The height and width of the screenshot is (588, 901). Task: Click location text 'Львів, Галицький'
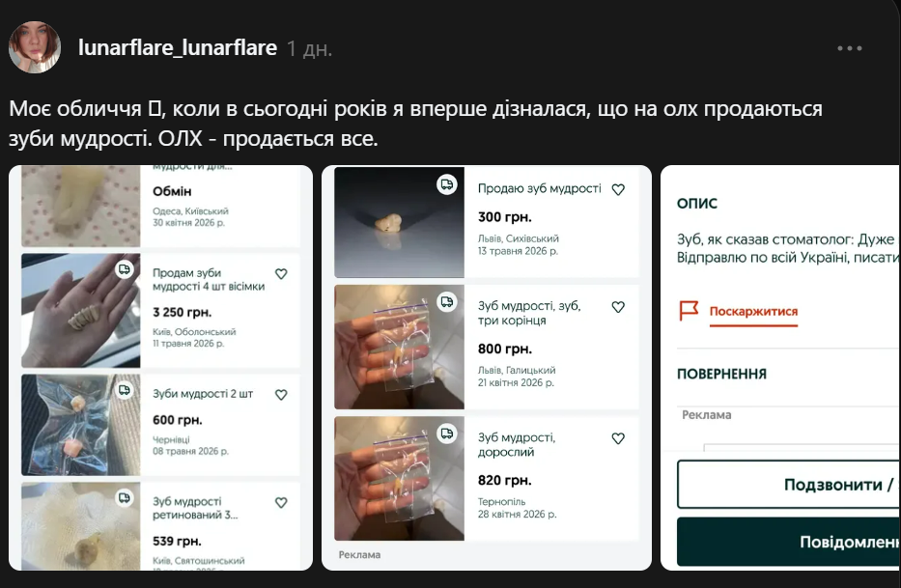pyautogui.click(x=517, y=370)
